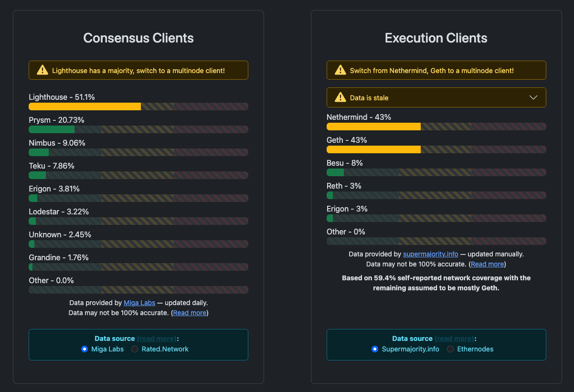The height and width of the screenshot is (392, 574).
Task: Click the Lighthouse - 51.1% label
Action: click(x=62, y=97)
